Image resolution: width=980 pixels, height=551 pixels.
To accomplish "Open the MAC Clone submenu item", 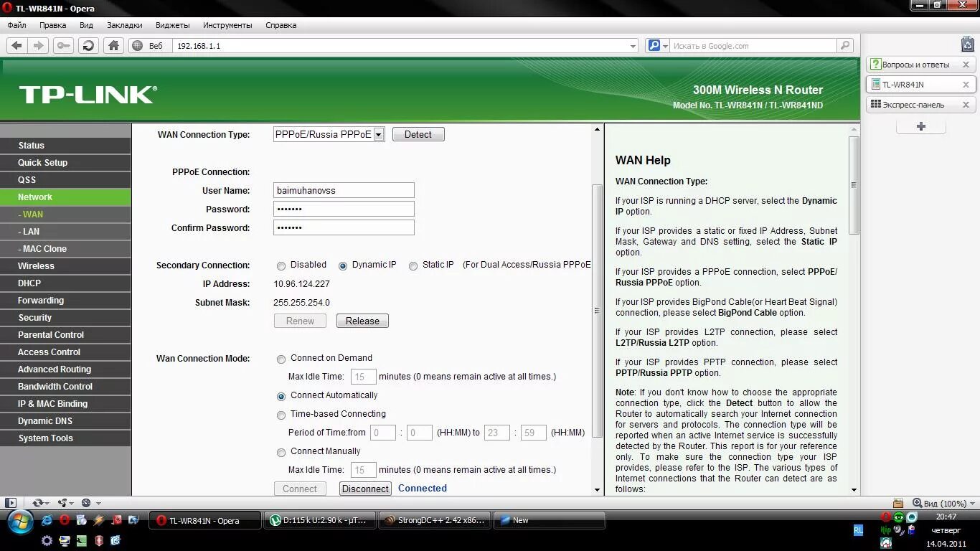I will point(65,248).
